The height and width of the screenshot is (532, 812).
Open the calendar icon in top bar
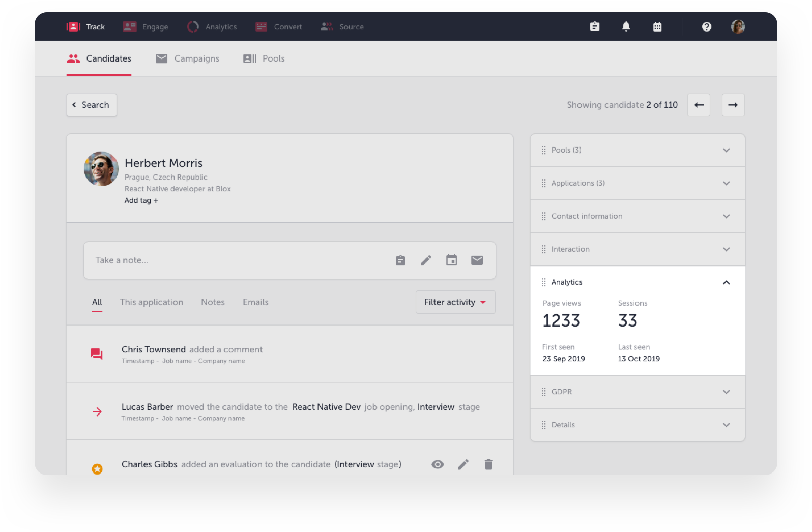click(657, 26)
